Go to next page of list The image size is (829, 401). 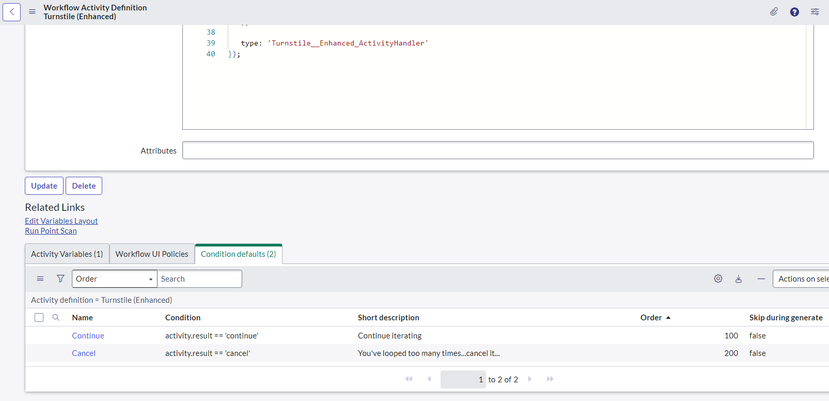click(x=530, y=379)
